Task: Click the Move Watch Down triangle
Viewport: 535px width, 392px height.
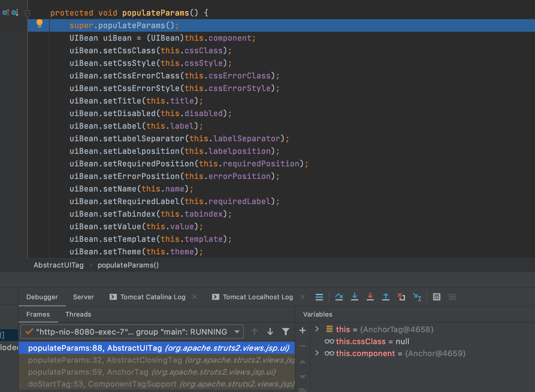Action: point(303,377)
